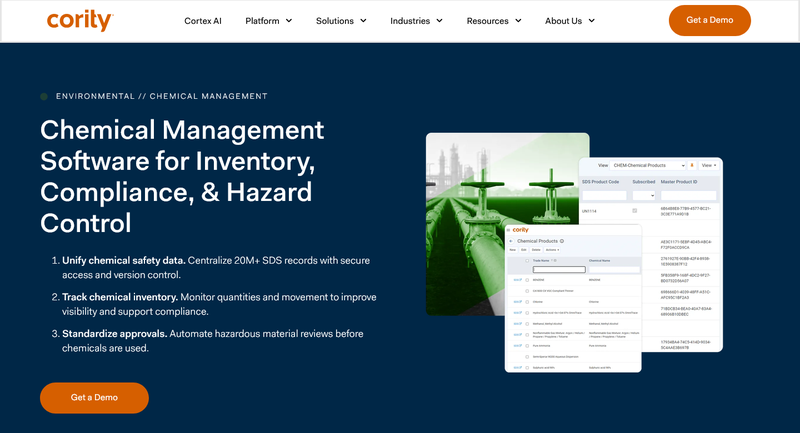The height and width of the screenshot is (433, 800).
Task: Expand the About Us chevron arrow
Action: coord(591,21)
